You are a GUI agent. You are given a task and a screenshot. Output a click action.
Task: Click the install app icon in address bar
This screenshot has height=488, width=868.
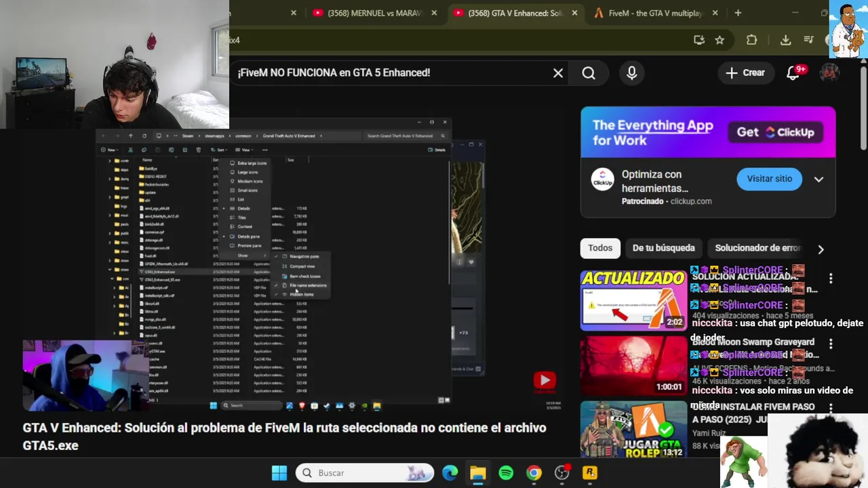(x=699, y=40)
